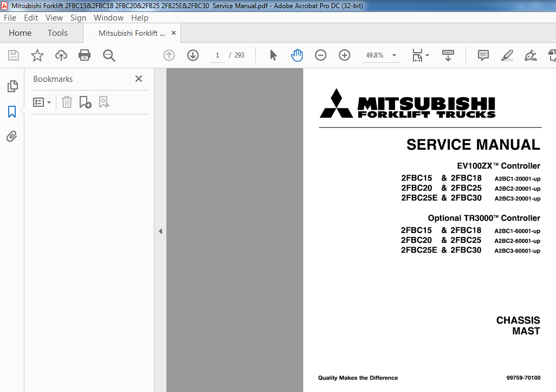The image size is (556, 392).
Task: Click publication number 99759-70100
Action: [x=523, y=378]
